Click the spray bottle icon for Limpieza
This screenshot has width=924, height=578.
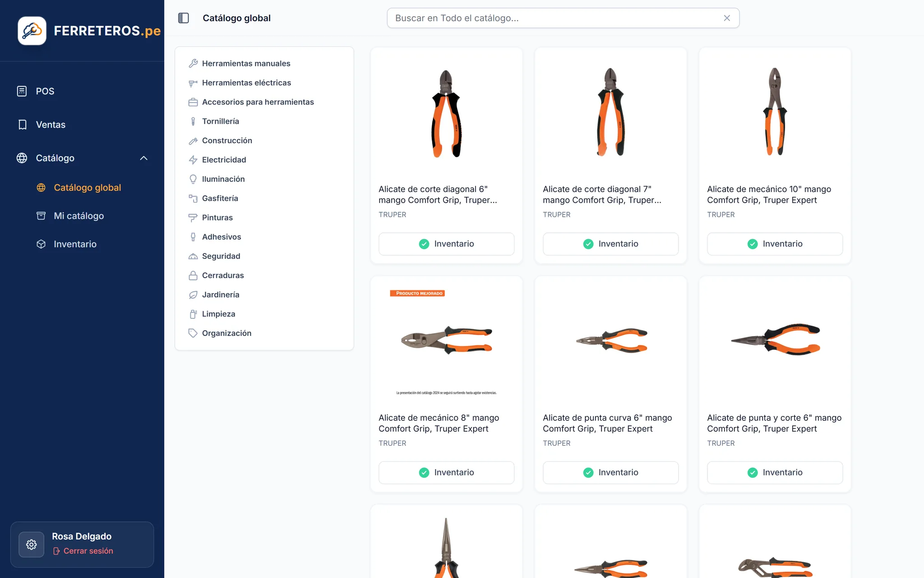(193, 314)
